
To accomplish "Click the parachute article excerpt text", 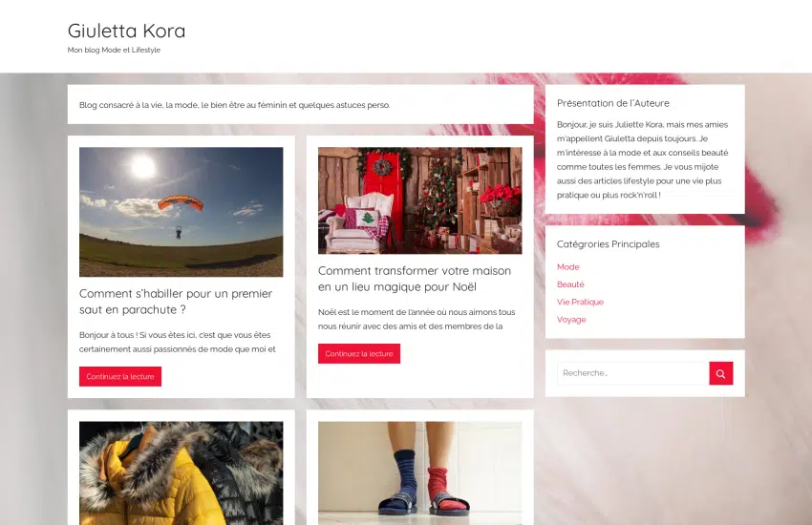I will coord(178,342).
